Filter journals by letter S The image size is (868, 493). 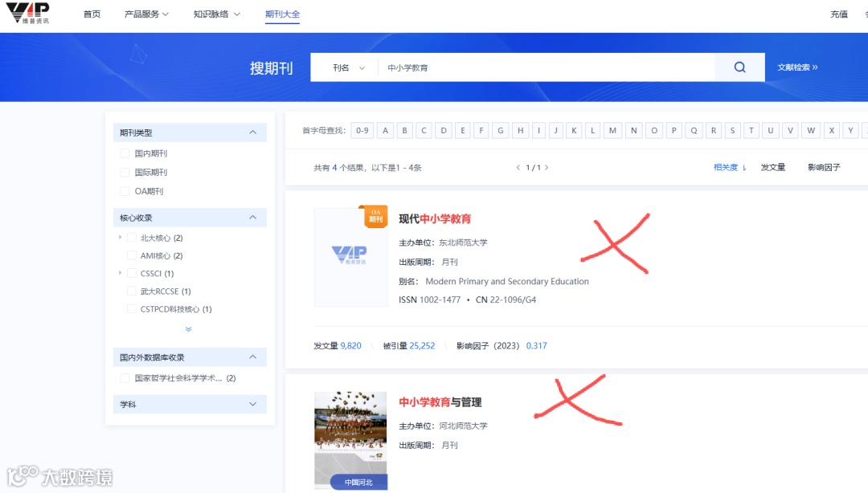point(732,131)
